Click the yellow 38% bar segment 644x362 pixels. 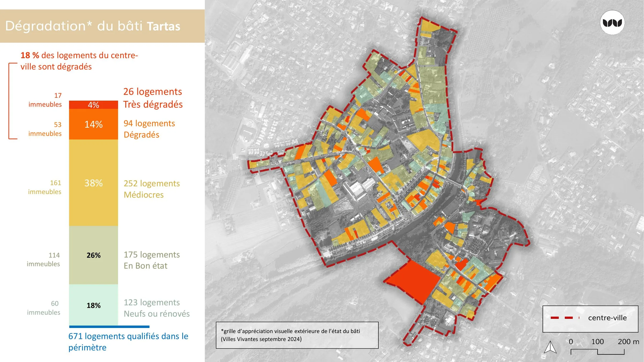pos(93,183)
